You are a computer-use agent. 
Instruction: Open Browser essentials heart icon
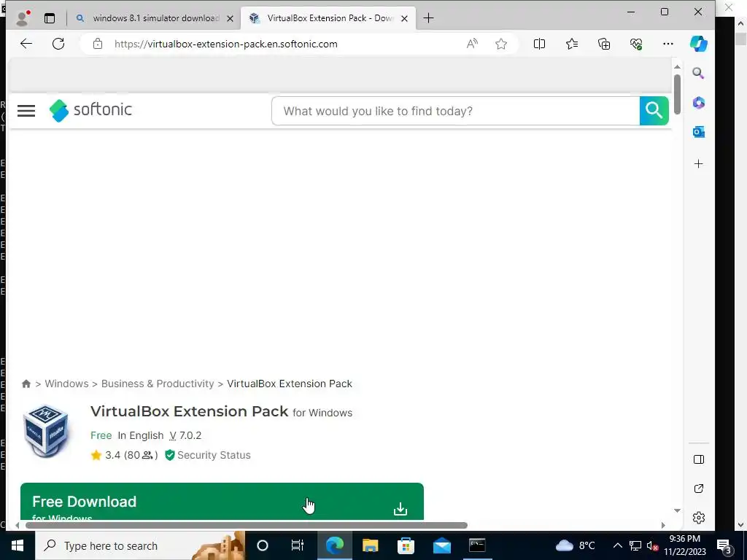pos(636,44)
